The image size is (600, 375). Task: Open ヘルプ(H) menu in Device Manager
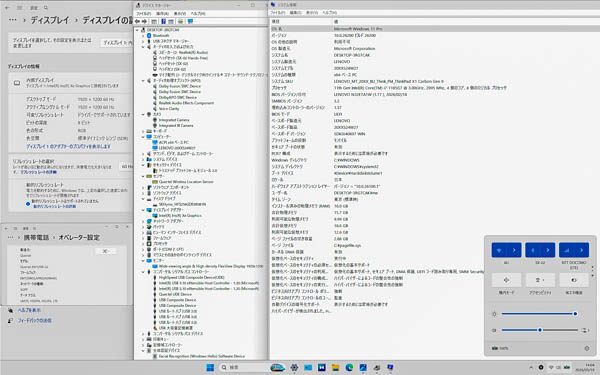point(198,13)
